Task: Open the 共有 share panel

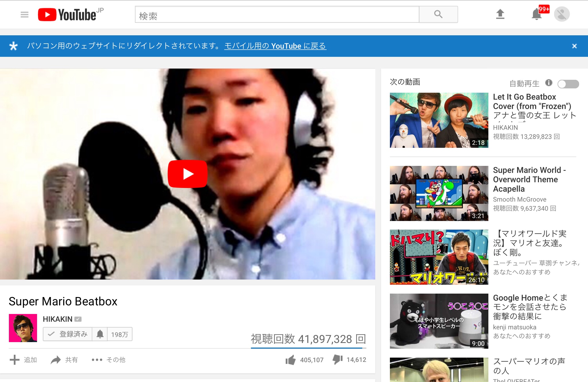Action: point(64,360)
